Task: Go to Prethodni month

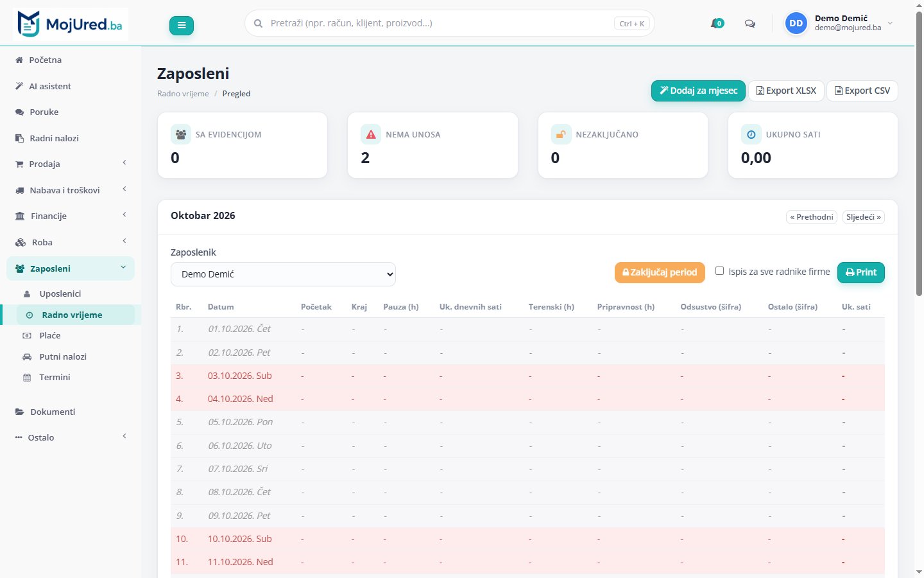Action: click(812, 217)
